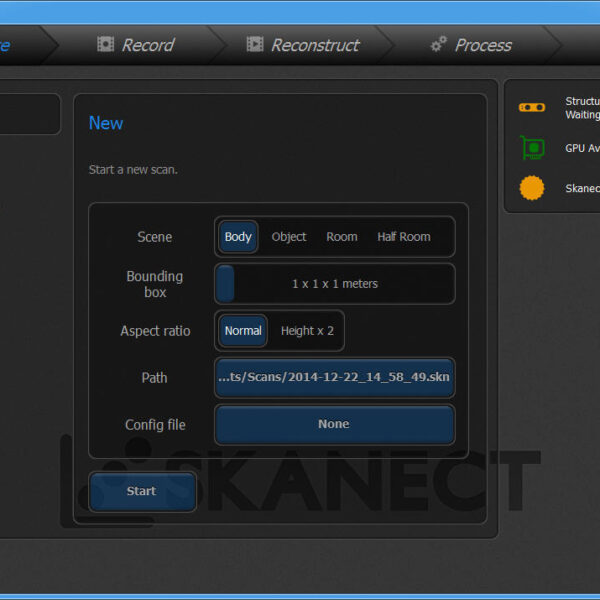
Task: Set aspect ratio to Height x 2
Action: (307, 331)
